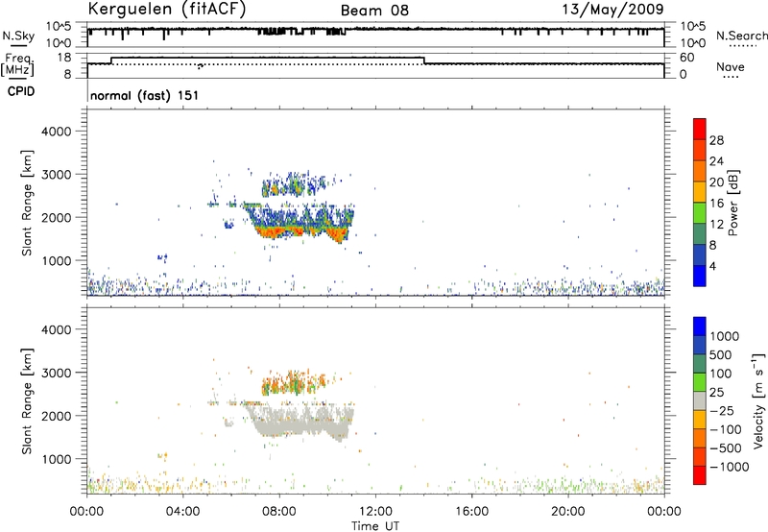Click the Velocity [m s⁻¹] colorbar title

point(758,400)
